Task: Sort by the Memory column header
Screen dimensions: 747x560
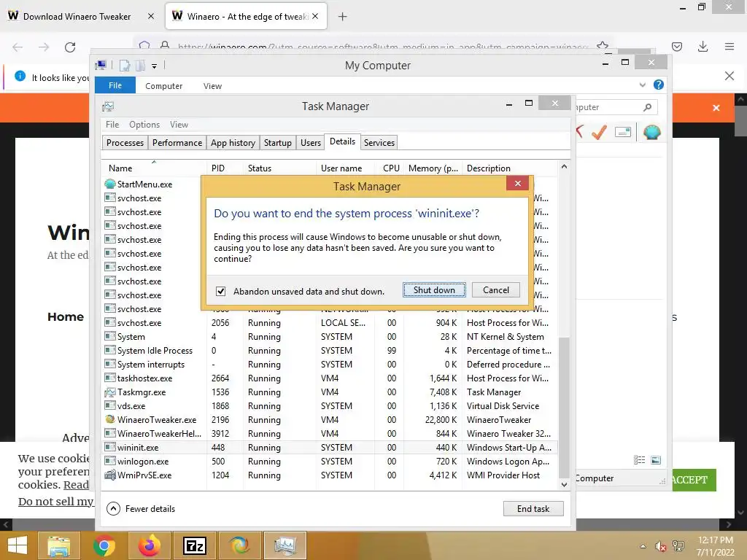Action: (433, 168)
